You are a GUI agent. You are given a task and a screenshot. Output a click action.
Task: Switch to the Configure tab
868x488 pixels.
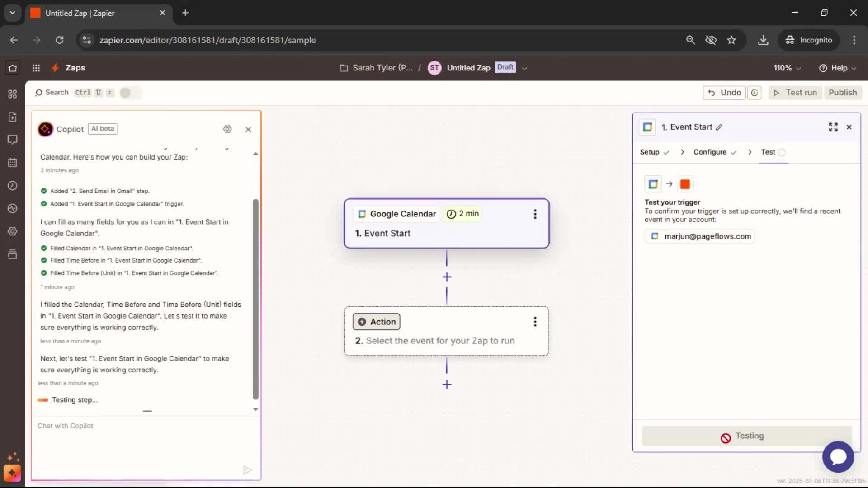pyautogui.click(x=715, y=152)
